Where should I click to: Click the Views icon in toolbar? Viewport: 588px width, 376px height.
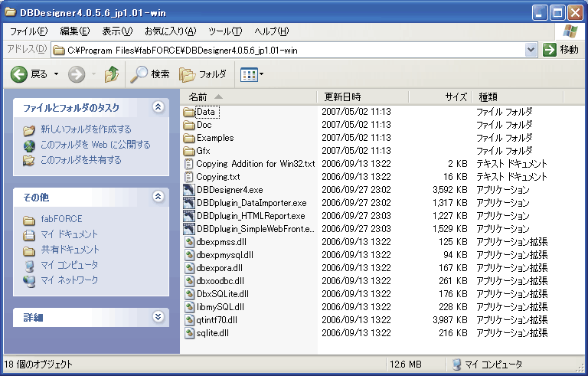248,75
